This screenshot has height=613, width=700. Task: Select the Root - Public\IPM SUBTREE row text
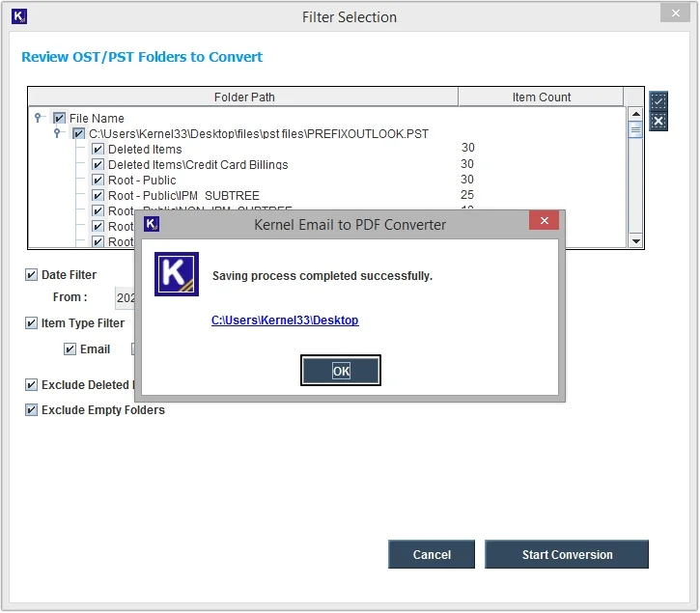pyautogui.click(x=183, y=196)
